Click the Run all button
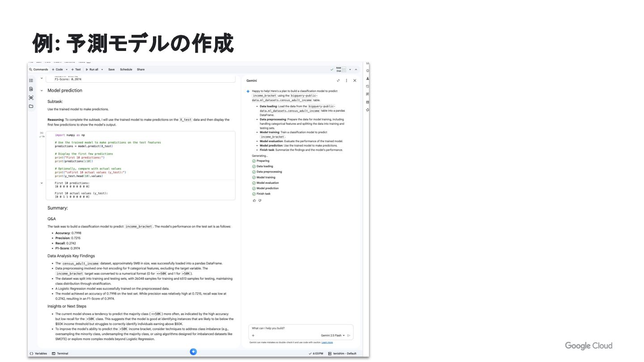644x362 pixels. pyautogui.click(x=92, y=69)
